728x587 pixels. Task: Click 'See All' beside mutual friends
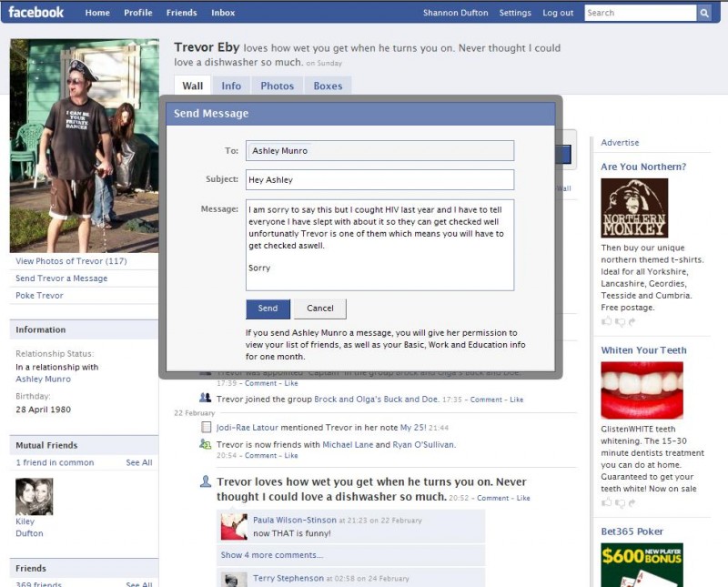(x=139, y=462)
